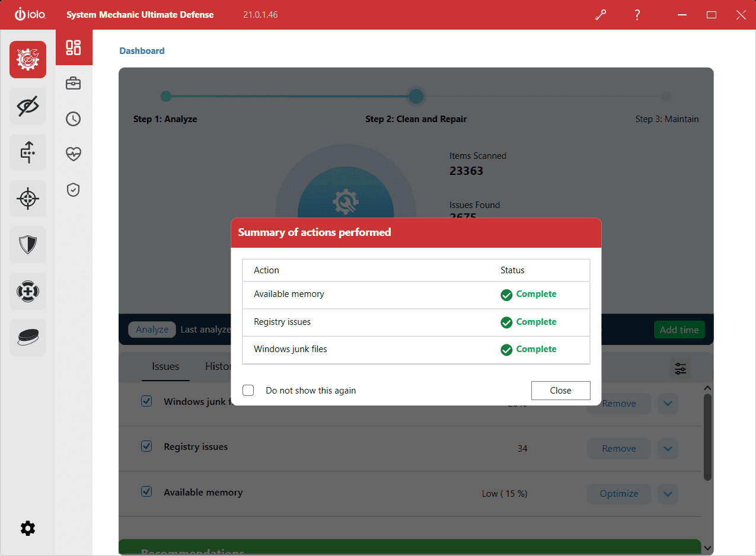This screenshot has width=756, height=556.
Task: Uncheck the Windows junk files checkbox
Action: (x=146, y=401)
